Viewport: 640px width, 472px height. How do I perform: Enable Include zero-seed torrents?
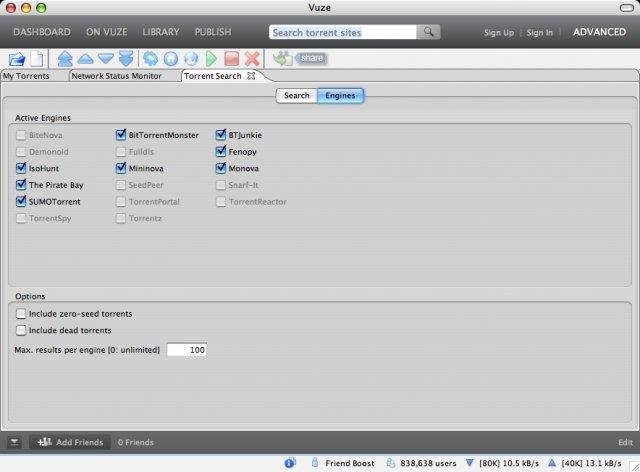pos(21,314)
